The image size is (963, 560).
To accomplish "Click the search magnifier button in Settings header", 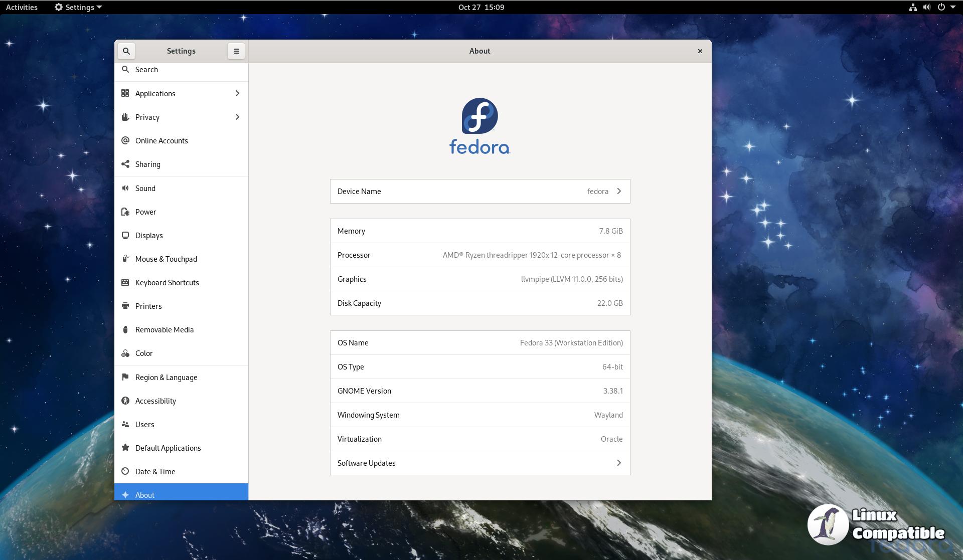I will pos(126,51).
